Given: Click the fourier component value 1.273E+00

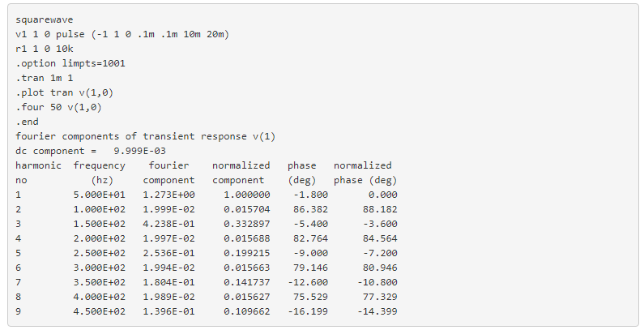Looking at the screenshot, I should pyautogui.click(x=168, y=195).
